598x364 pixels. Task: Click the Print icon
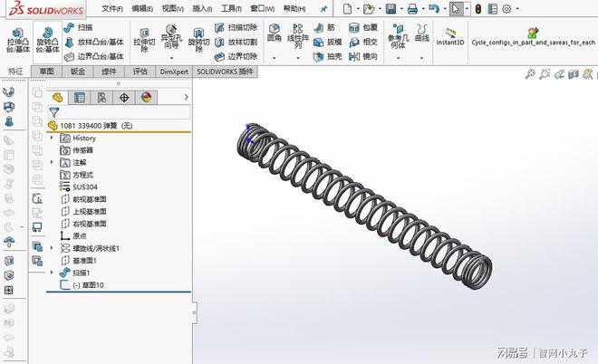[412, 8]
